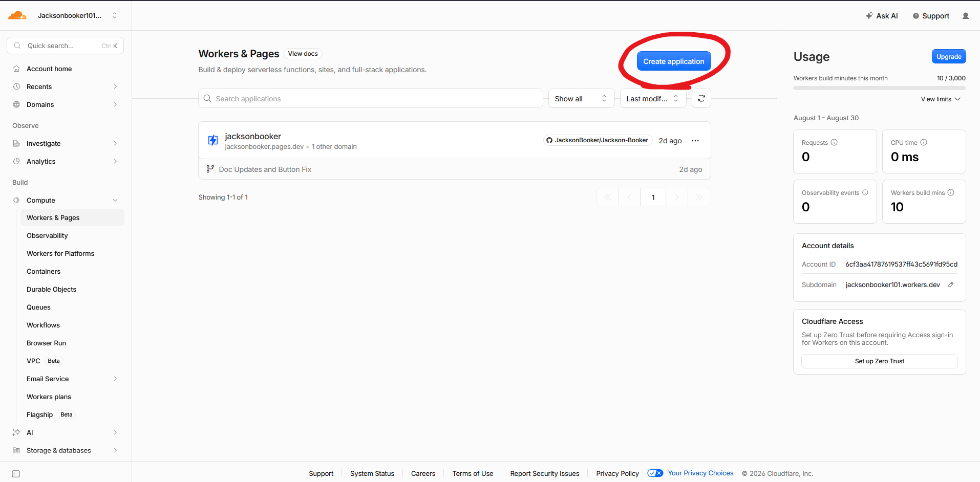Click the GitHub icon in JacksonBooker repo badge

click(549, 140)
